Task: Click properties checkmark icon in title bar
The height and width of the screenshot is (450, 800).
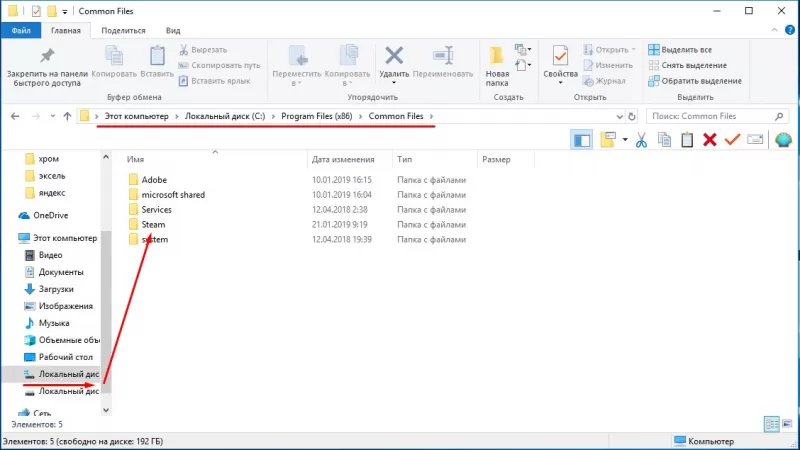Action: pos(36,11)
